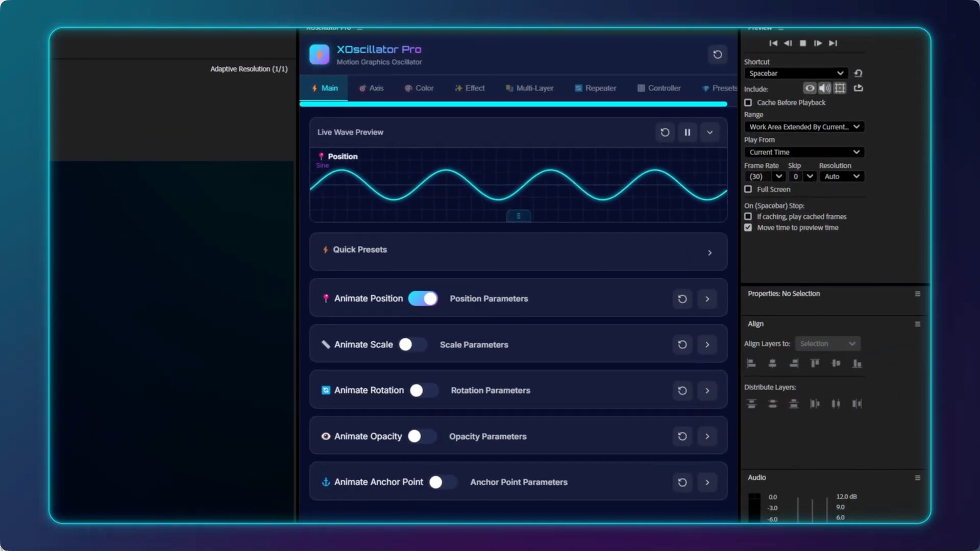This screenshot has width=980, height=551.
Task: Open the Repeater tab
Action: [x=595, y=88]
